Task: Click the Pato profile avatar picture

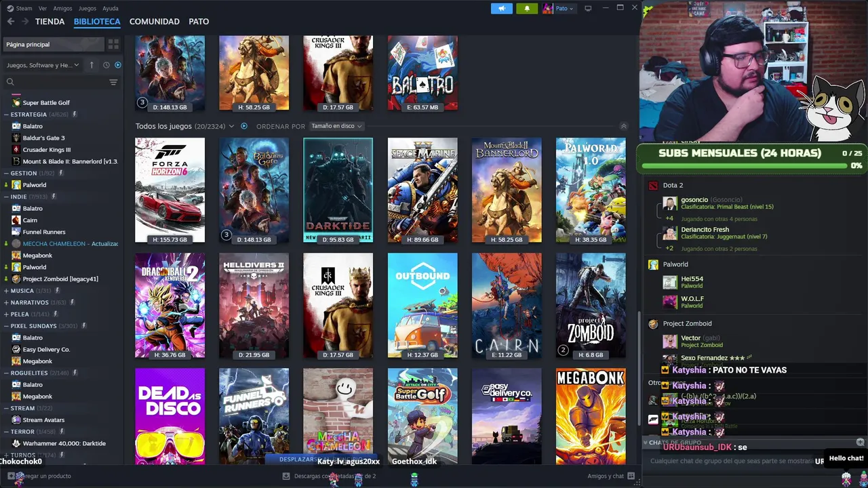Action: [548, 8]
